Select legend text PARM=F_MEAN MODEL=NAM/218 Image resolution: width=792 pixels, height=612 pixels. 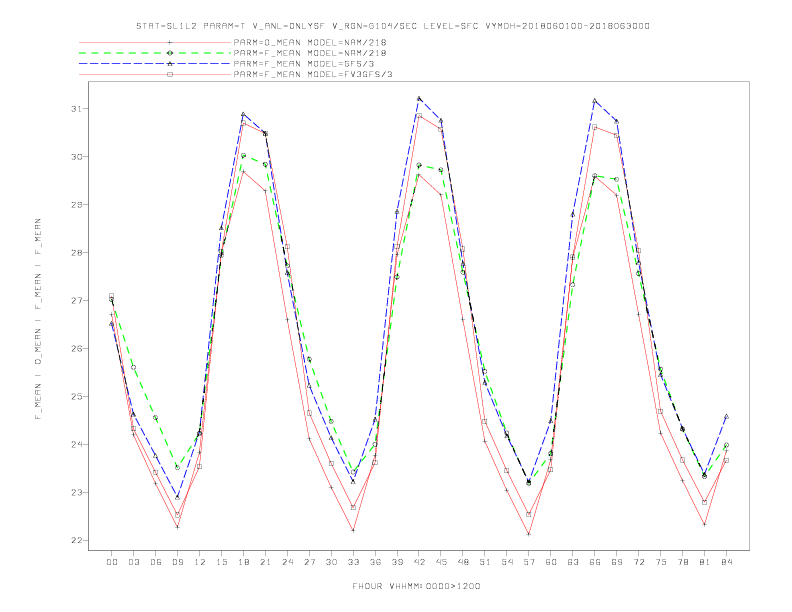pos(310,53)
